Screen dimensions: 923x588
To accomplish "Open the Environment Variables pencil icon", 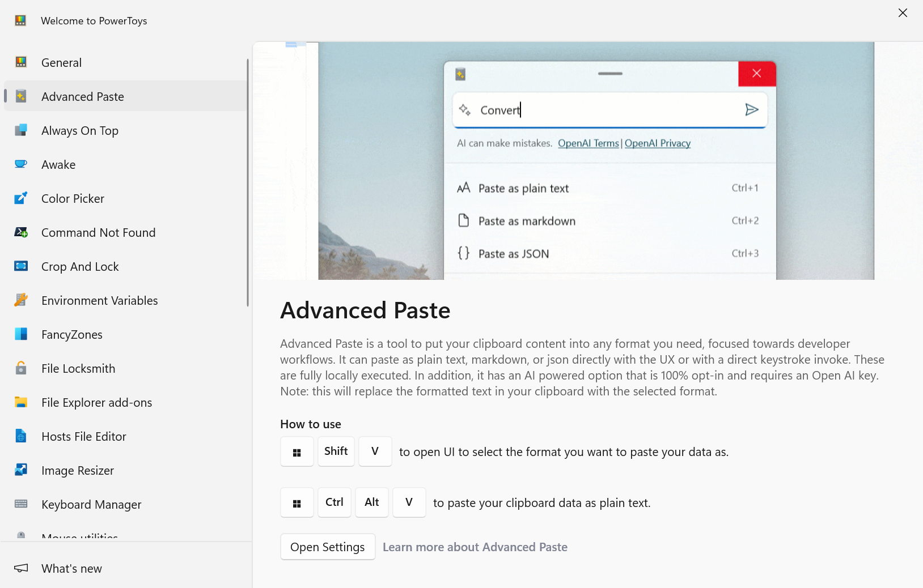I will [20, 300].
